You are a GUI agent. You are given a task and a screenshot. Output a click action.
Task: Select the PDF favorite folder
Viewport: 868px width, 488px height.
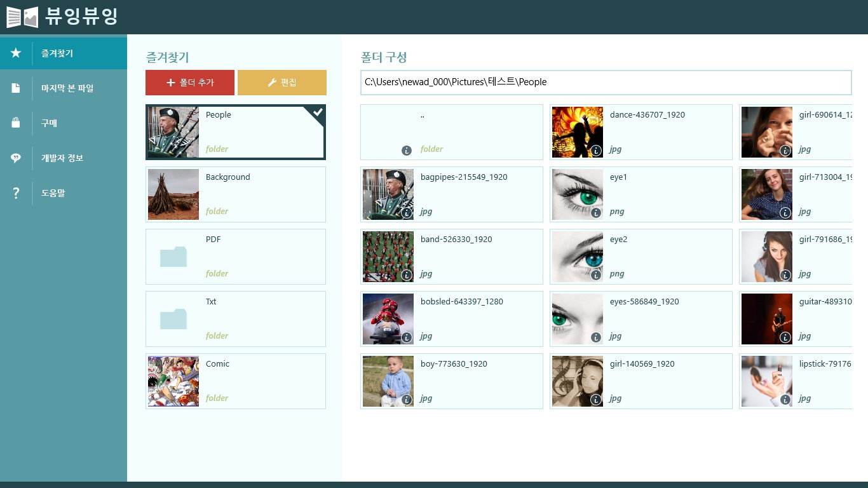236,257
